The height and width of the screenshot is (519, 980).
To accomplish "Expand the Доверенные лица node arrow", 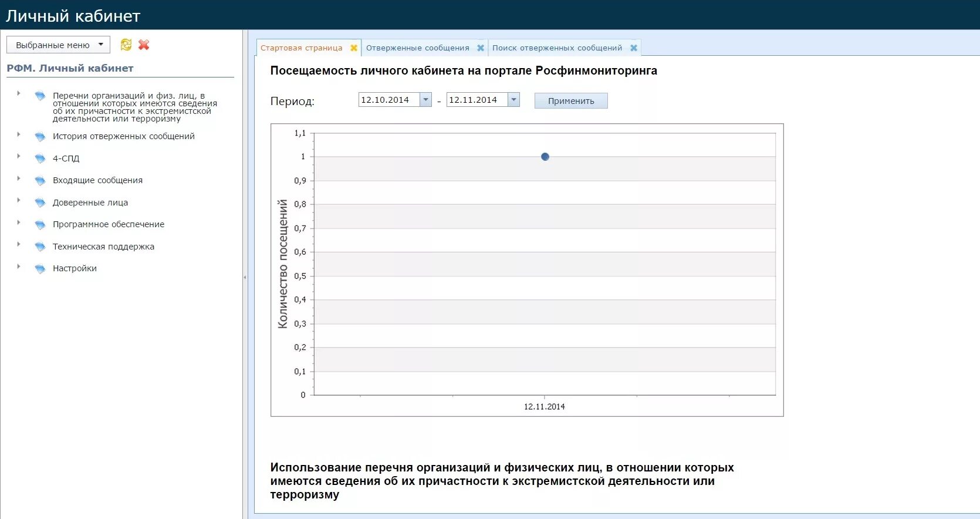I will (19, 200).
